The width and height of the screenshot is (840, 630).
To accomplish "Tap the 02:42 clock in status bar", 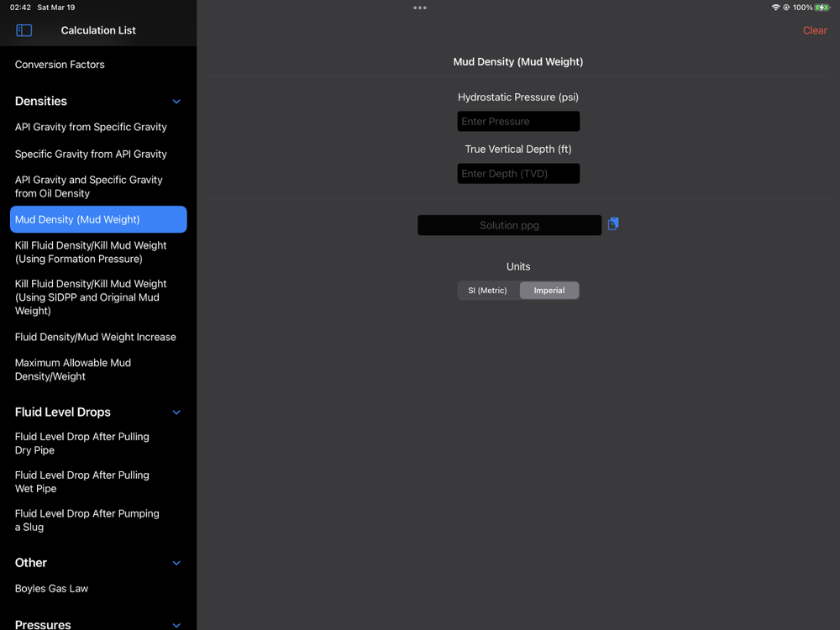I will coord(20,8).
